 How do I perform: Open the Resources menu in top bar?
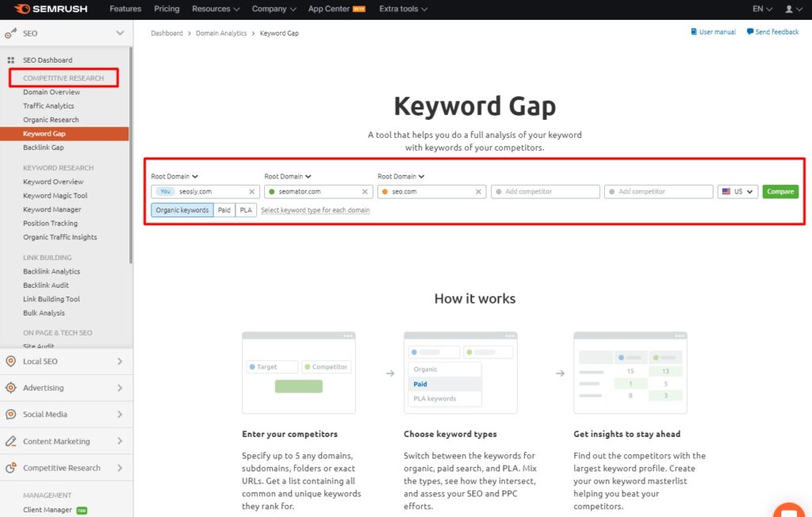[x=216, y=9]
